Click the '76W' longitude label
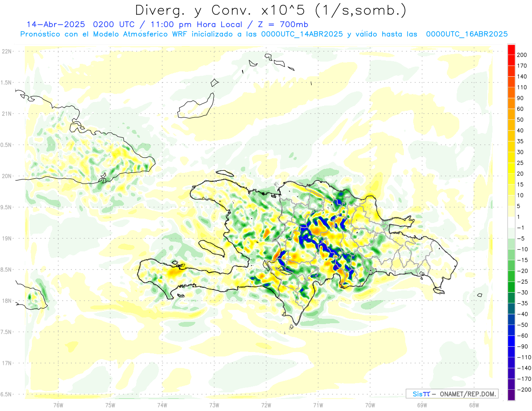The width and height of the screenshot is (532, 411). 58,405
